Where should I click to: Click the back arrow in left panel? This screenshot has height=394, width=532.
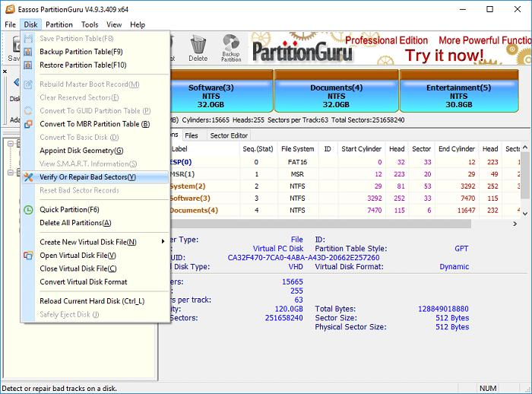[16, 82]
